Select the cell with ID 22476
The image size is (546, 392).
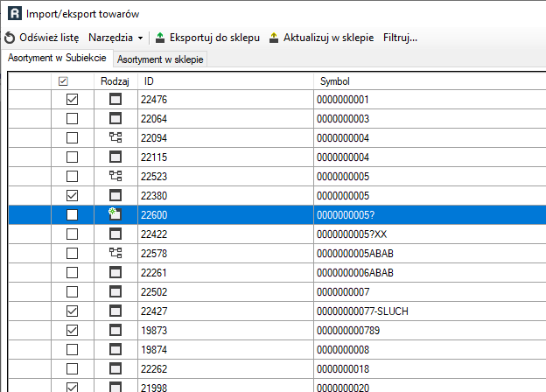click(226, 99)
